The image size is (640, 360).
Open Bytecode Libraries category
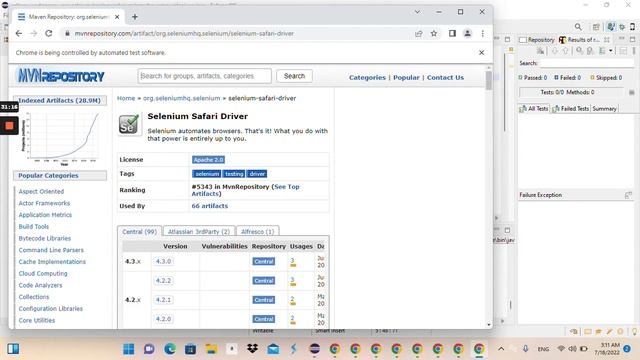click(x=44, y=238)
